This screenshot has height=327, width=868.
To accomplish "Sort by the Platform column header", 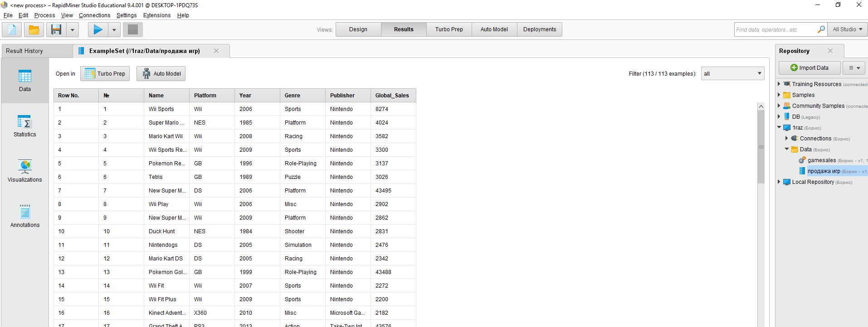I will (212, 96).
